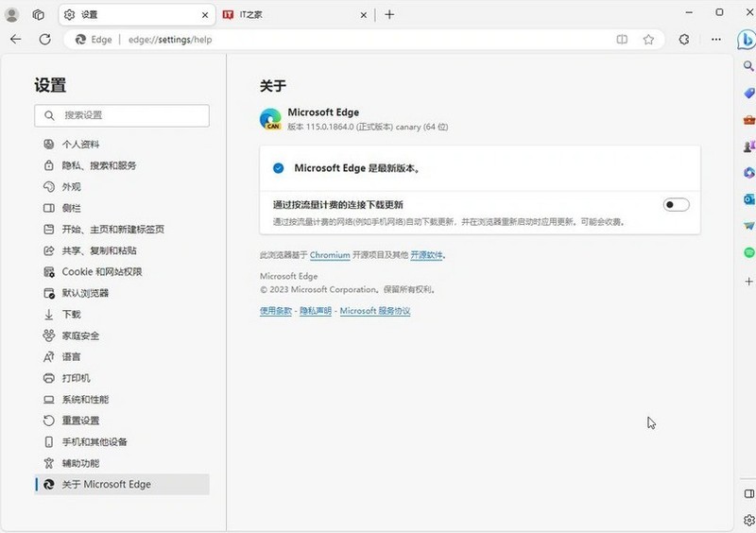Open Settings and more ellipsis menu
Viewport: 756px width, 533px height.
point(716,40)
